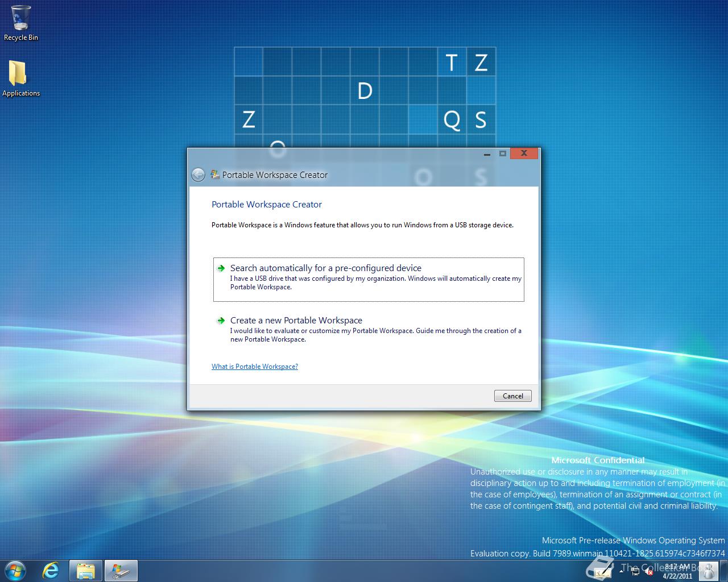Click the Portable Workspace Creator taskbar button

click(x=121, y=571)
